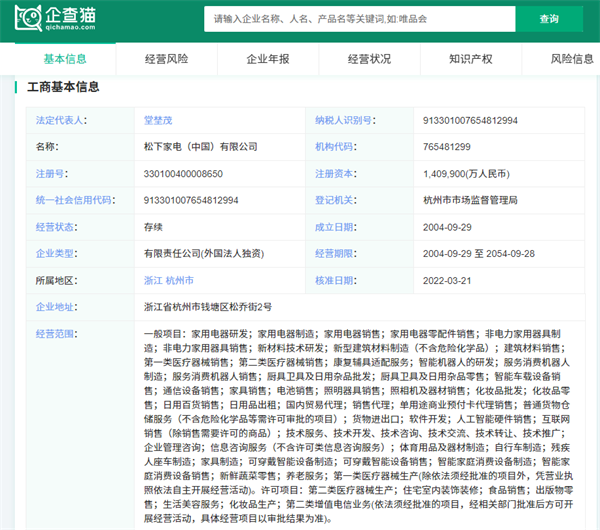600x530 pixels.
Task: Click the 企查猫 qichamao.com site name
Action: click(x=70, y=18)
